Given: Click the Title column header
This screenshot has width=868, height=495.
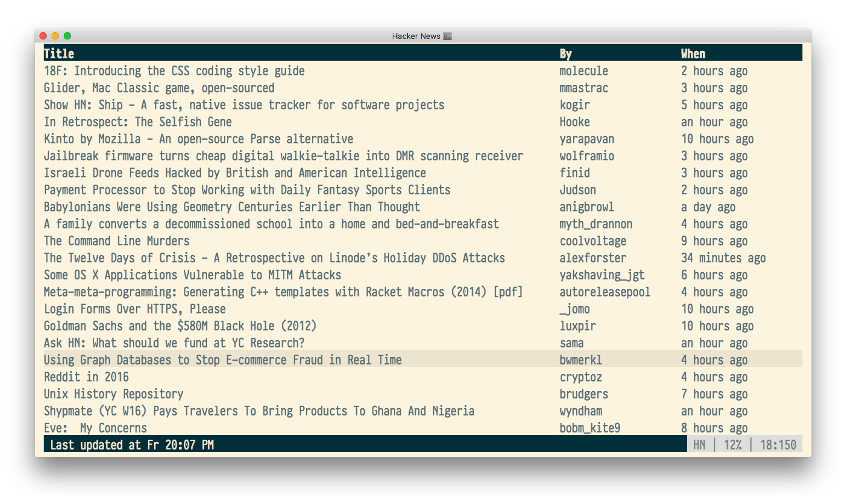Looking at the screenshot, I should click(x=59, y=53).
